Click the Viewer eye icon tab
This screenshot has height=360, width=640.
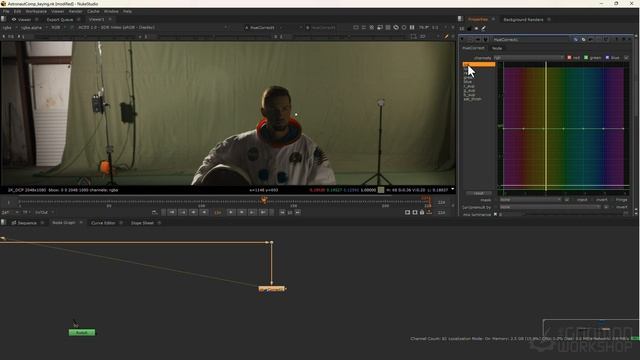click(x=21, y=19)
